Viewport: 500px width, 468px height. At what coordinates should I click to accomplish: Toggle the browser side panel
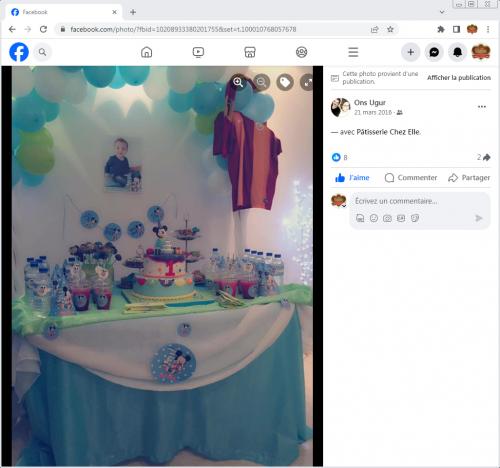(456, 29)
